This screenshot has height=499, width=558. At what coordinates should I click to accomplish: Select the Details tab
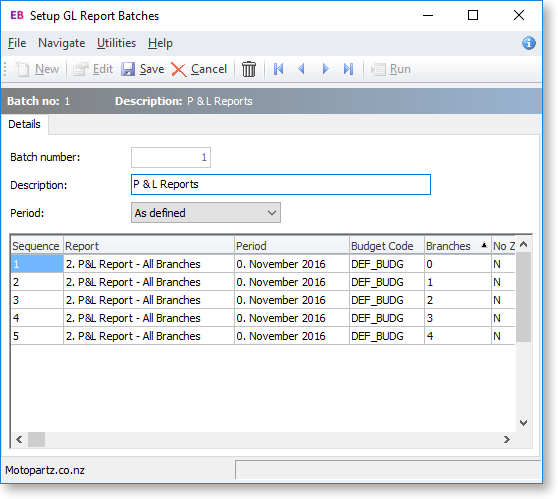[24, 124]
